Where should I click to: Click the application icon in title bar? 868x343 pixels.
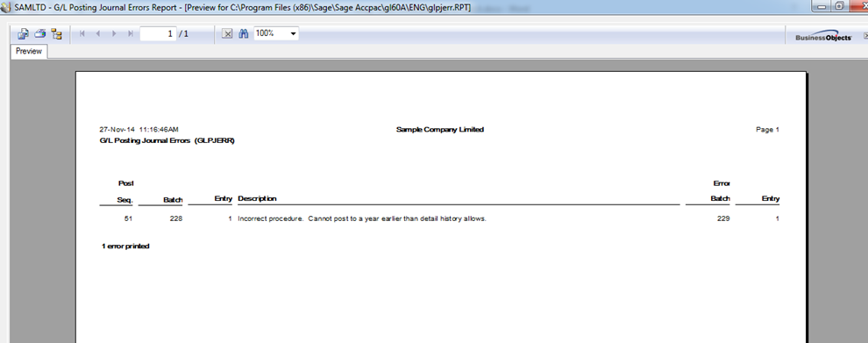pos(6,7)
